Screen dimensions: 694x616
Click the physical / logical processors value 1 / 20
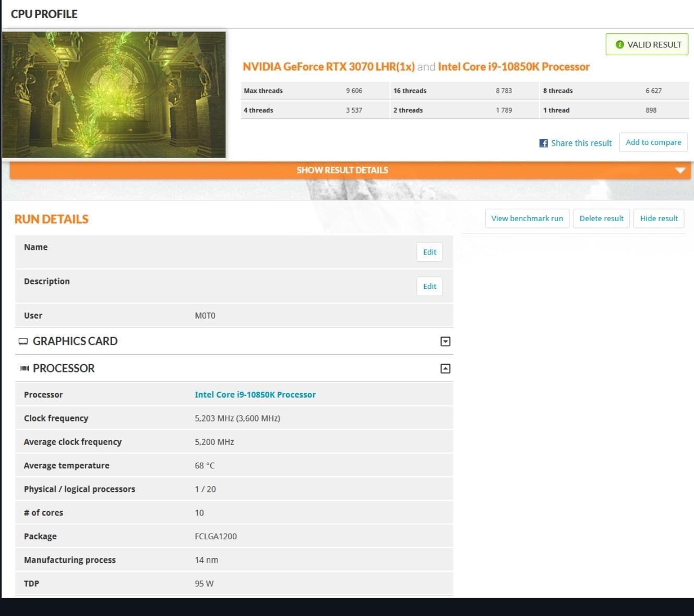(x=205, y=489)
